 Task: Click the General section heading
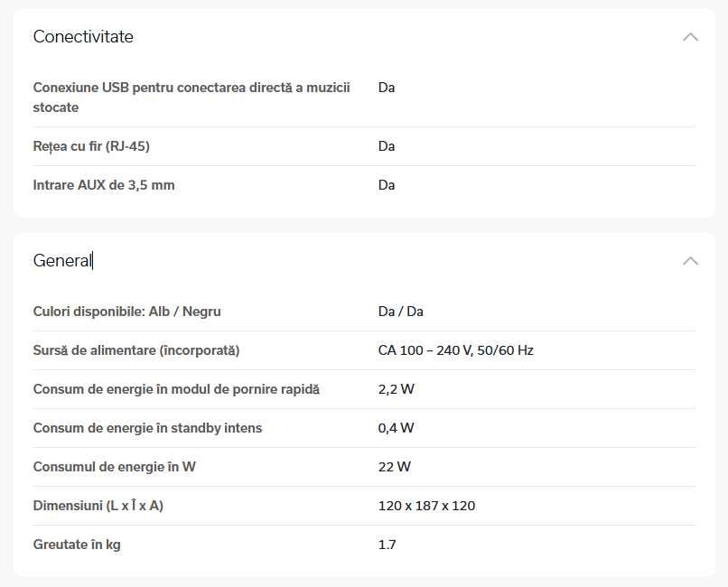(x=62, y=261)
